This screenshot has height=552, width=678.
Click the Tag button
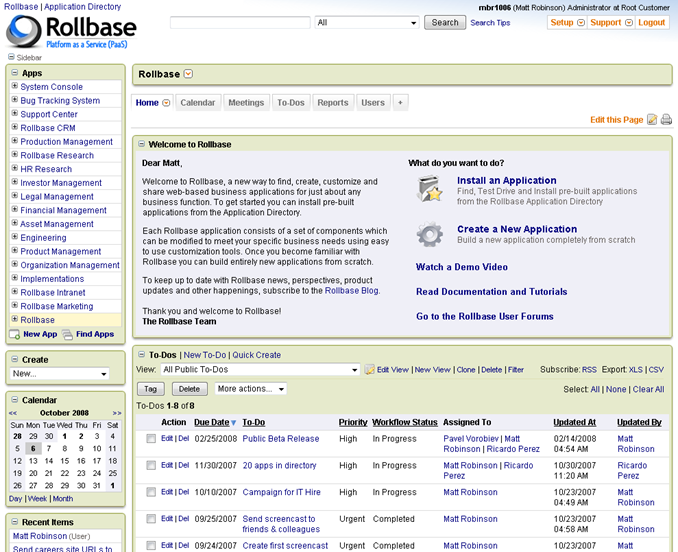coord(150,389)
